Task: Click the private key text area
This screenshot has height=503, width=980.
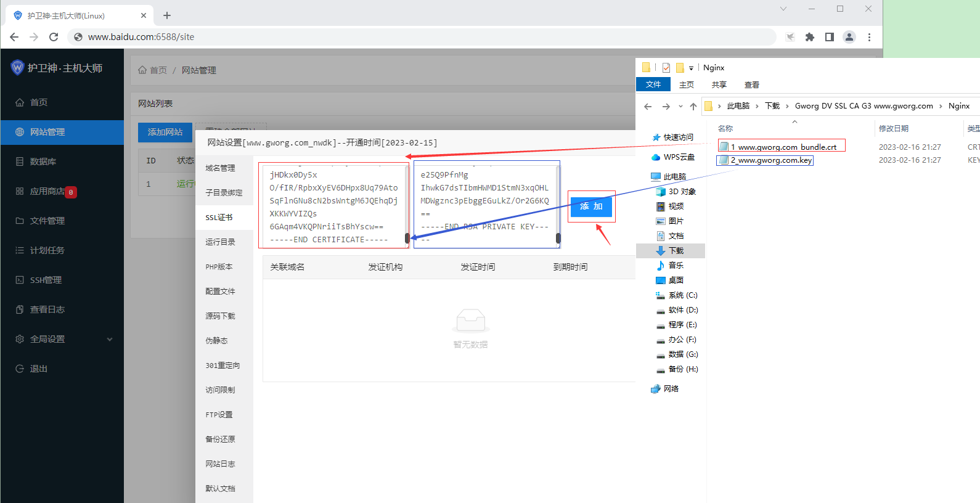Action: [487, 206]
